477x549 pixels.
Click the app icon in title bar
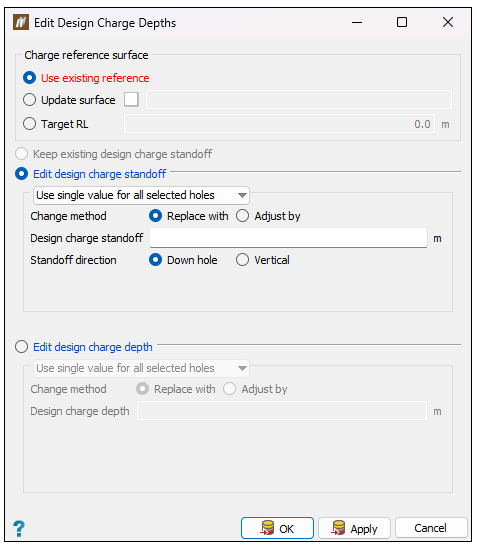(x=21, y=22)
